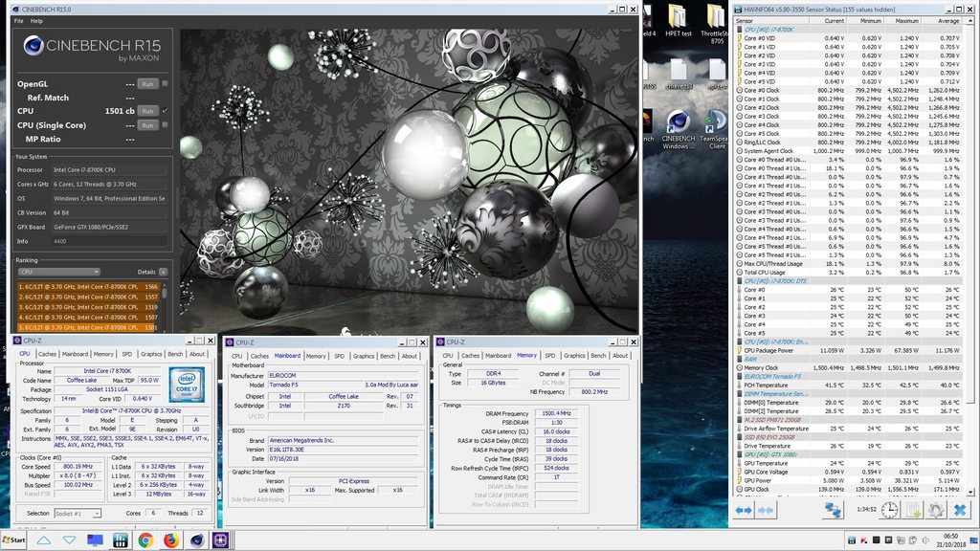Viewport: 980px width, 551px height.
Task: Expand ranking Details with the plus button
Action: click(x=163, y=272)
